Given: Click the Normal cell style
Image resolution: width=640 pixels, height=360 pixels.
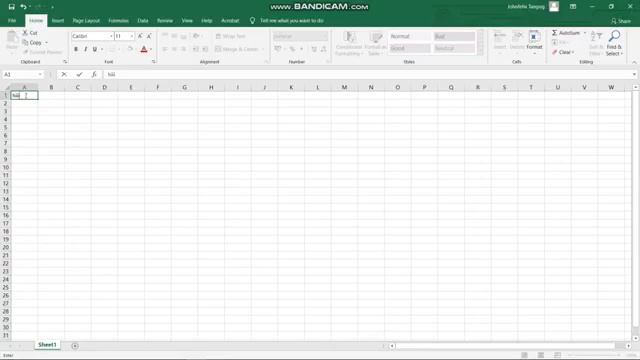Looking at the screenshot, I should pyautogui.click(x=409, y=36).
